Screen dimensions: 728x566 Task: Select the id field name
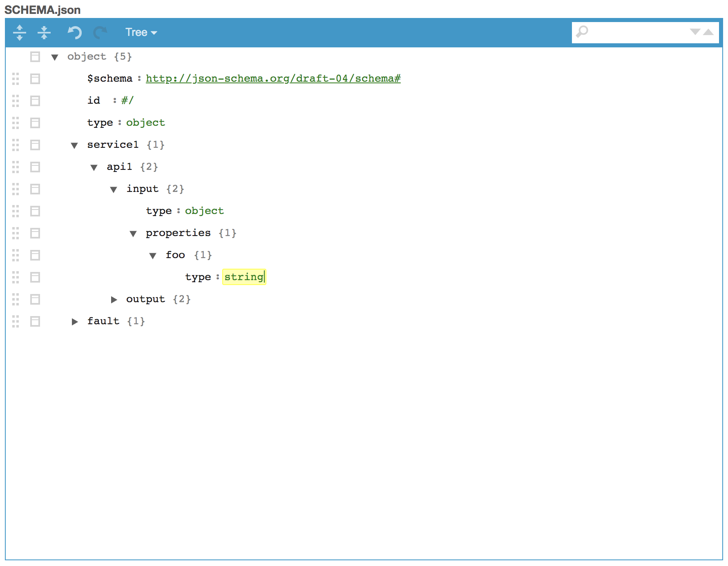point(94,100)
